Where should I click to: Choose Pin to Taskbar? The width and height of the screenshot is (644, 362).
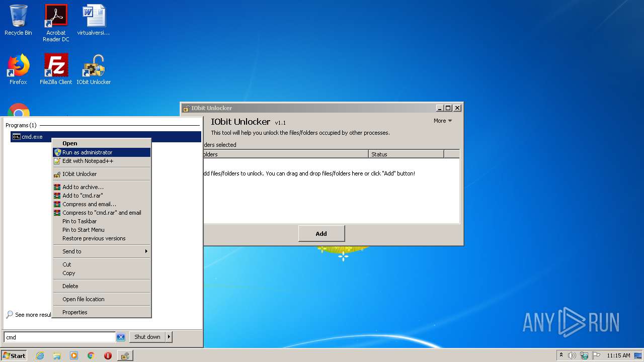[x=102, y=221]
